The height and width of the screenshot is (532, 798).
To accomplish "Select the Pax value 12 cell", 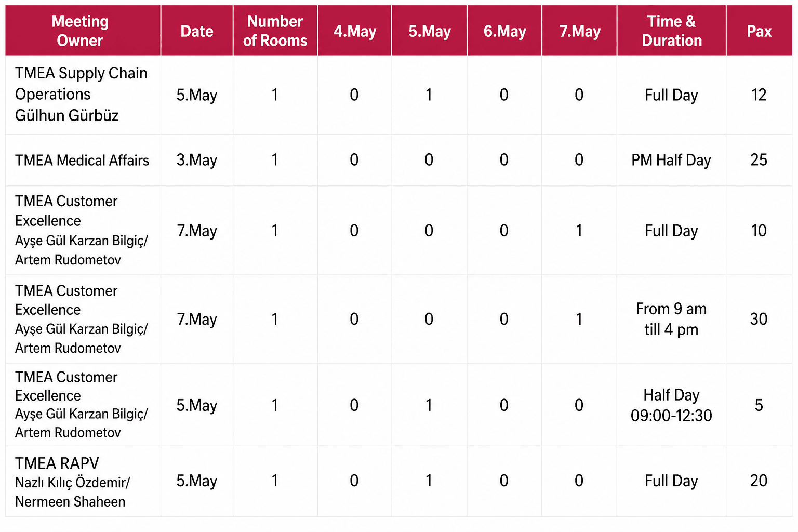I will [x=759, y=95].
